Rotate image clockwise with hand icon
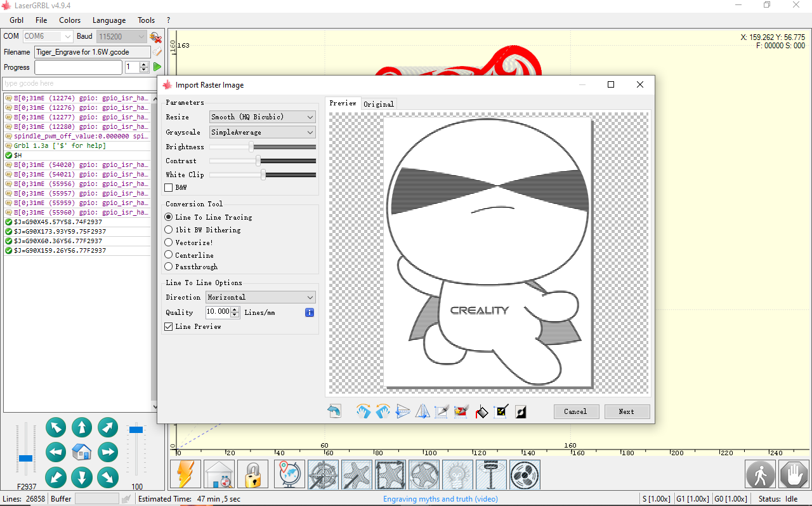This screenshot has width=812, height=506. (x=363, y=411)
